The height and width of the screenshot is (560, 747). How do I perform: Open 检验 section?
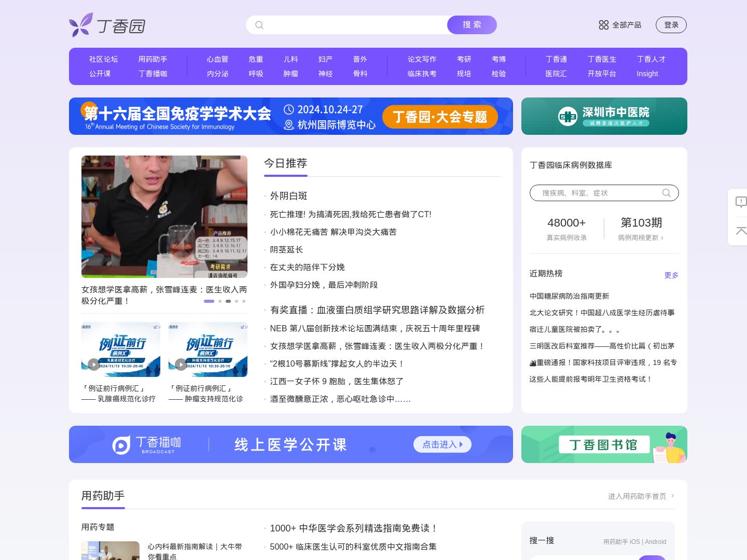pyautogui.click(x=499, y=74)
